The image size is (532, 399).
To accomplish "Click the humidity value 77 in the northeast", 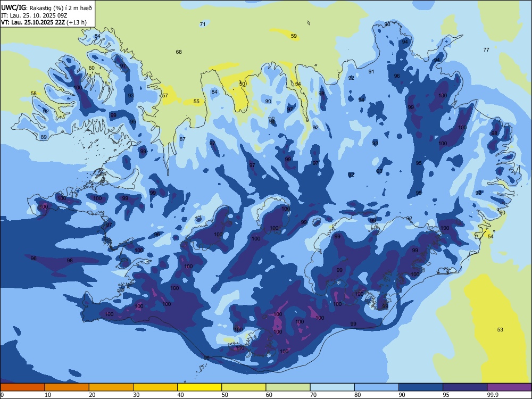I will pos(486,50).
